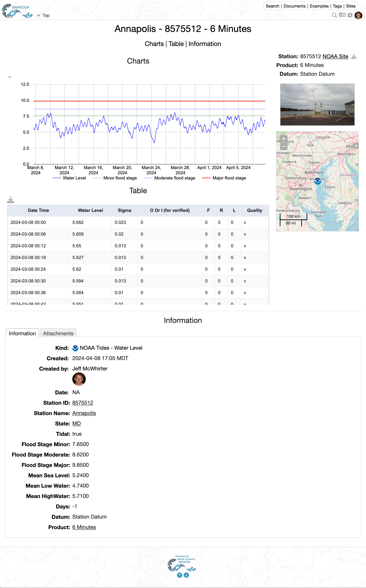Click Jeff McWhirter's profile picture
Screen dimensions: 366x588
coord(79,379)
